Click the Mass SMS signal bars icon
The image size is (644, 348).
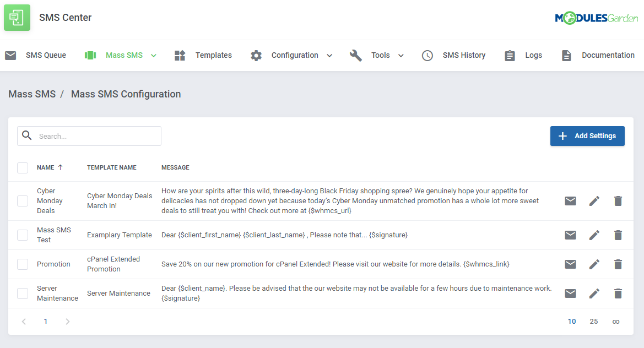pos(90,55)
